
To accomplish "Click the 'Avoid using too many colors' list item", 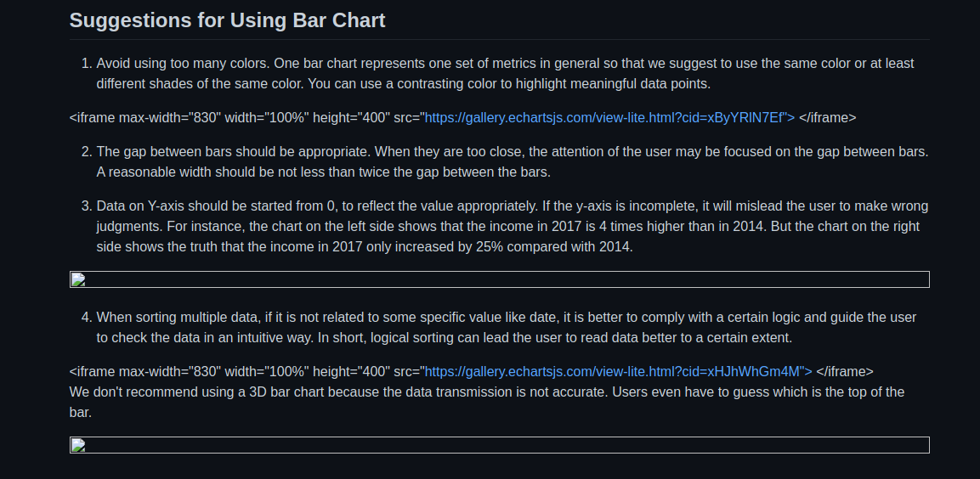I will 505,74.
